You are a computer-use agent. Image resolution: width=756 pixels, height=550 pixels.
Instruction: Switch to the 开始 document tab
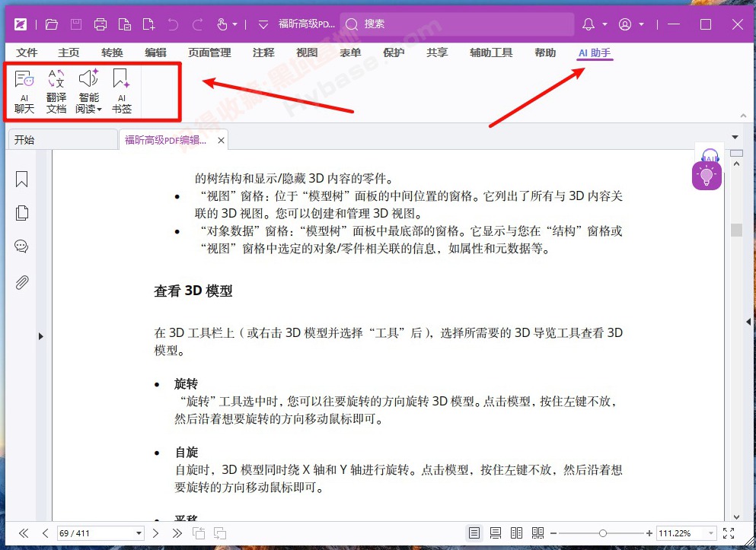click(62, 140)
